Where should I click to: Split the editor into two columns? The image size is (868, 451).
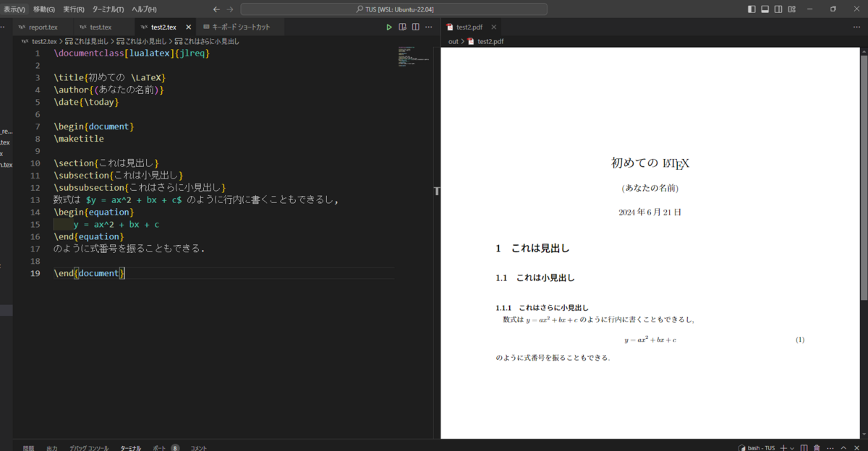pyautogui.click(x=414, y=27)
